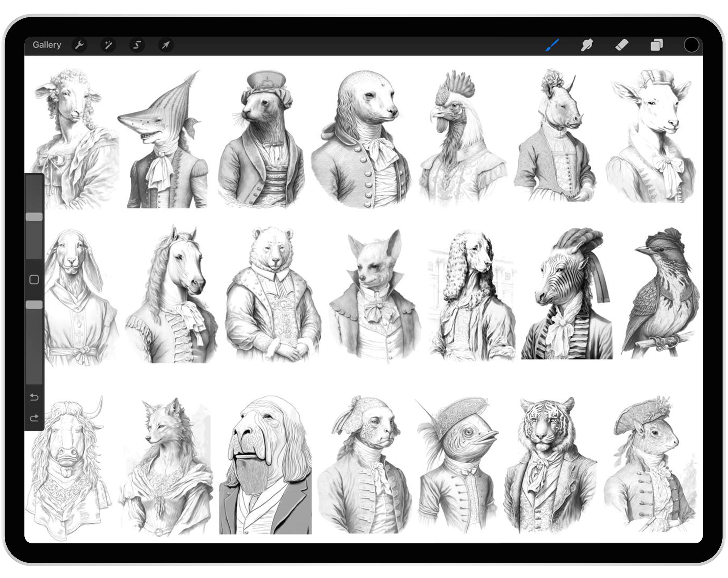728x578 pixels.
Task: Open the Actions menu wrench icon
Action: (79, 45)
